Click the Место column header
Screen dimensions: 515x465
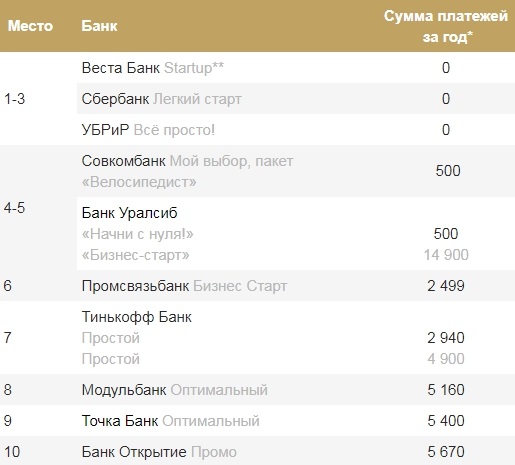click(x=30, y=26)
